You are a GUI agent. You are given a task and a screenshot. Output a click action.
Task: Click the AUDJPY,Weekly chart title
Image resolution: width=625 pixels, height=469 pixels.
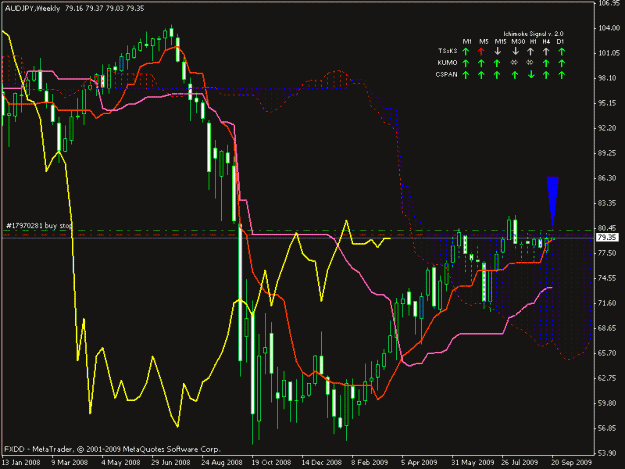(x=32, y=8)
